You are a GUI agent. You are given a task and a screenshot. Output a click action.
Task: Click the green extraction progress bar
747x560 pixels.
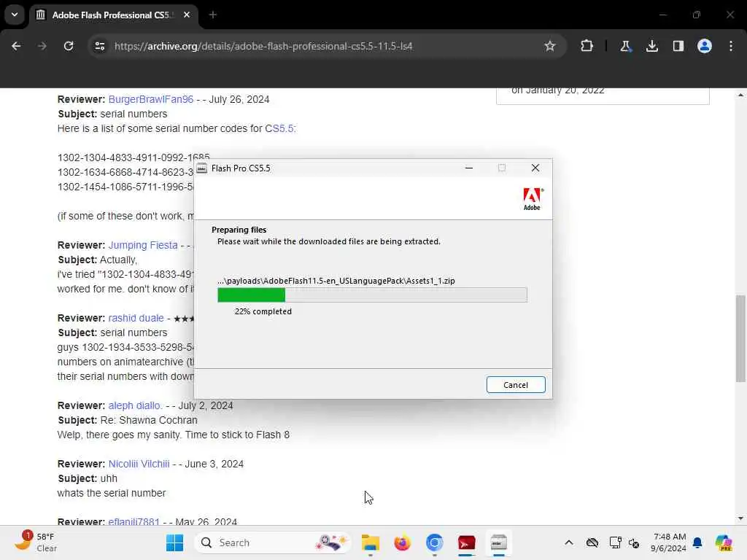[x=251, y=295]
